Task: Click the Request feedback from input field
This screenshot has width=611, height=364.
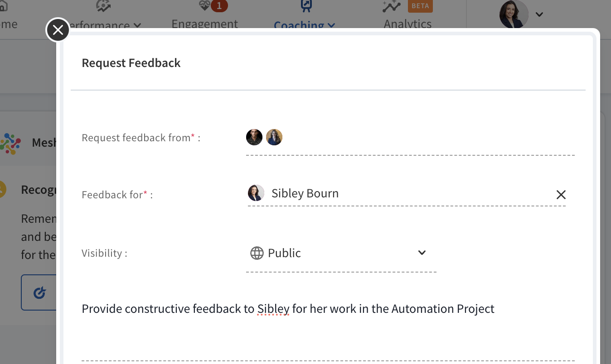Action: (x=410, y=140)
